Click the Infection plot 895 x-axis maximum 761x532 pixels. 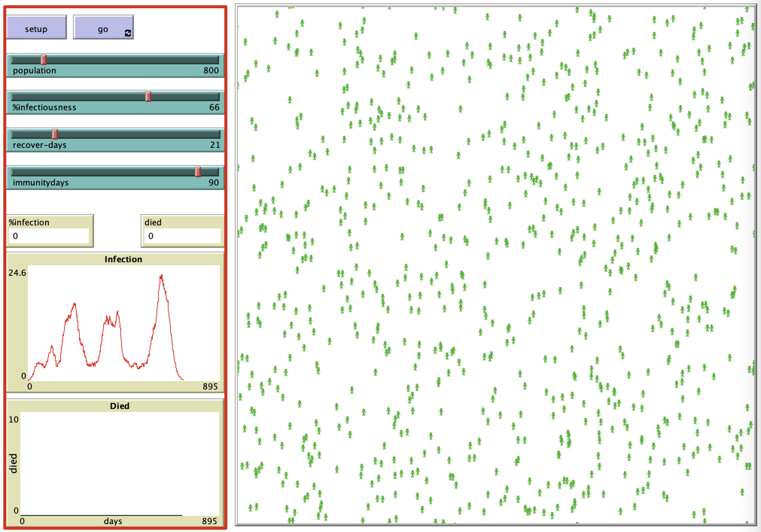coord(210,387)
